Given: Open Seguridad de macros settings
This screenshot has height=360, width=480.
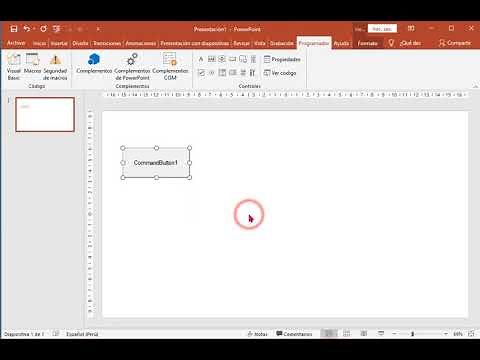Looking at the screenshot, I should pyautogui.click(x=55, y=67).
